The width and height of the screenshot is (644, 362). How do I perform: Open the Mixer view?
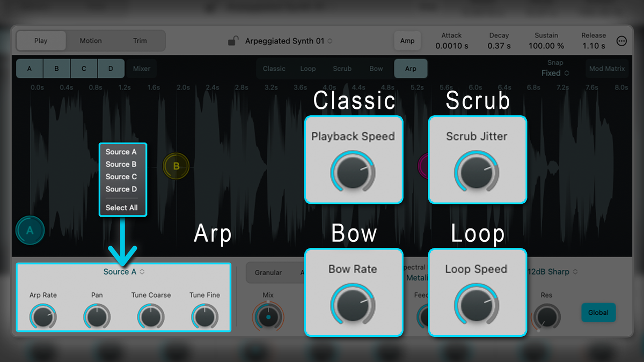[141, 69]
